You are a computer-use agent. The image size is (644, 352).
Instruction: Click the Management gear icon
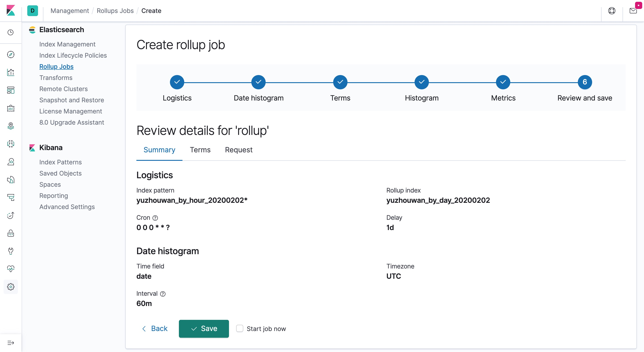pyautogui.click(x=11, y=287)
